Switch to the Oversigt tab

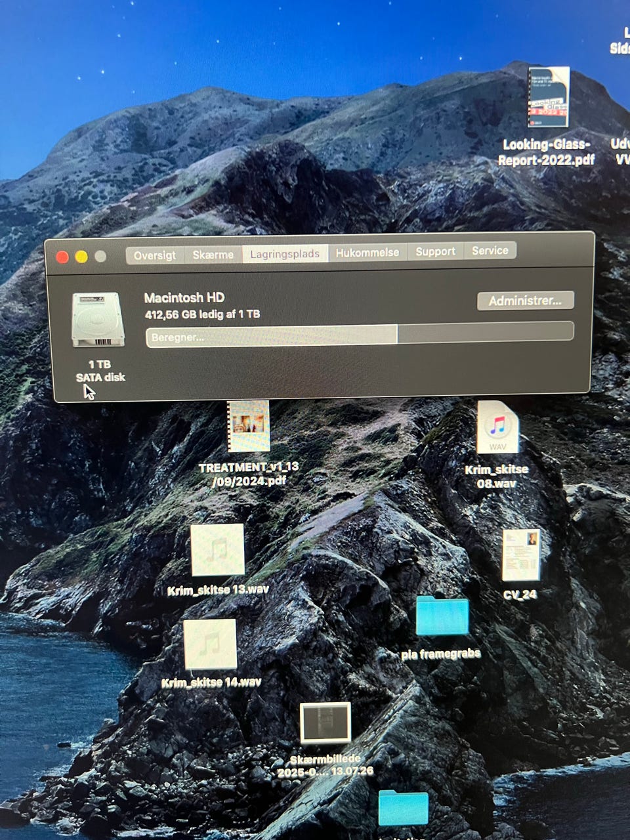pyautogui.click(x=155, y=255)
